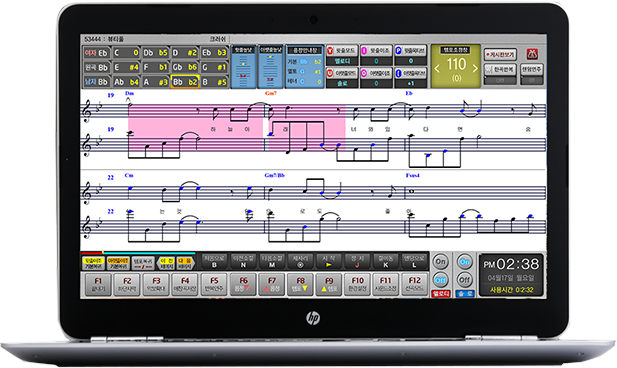The image size is (617, 368).
Task: Click the F10 settings key
Action: click(x=357, y=285)
